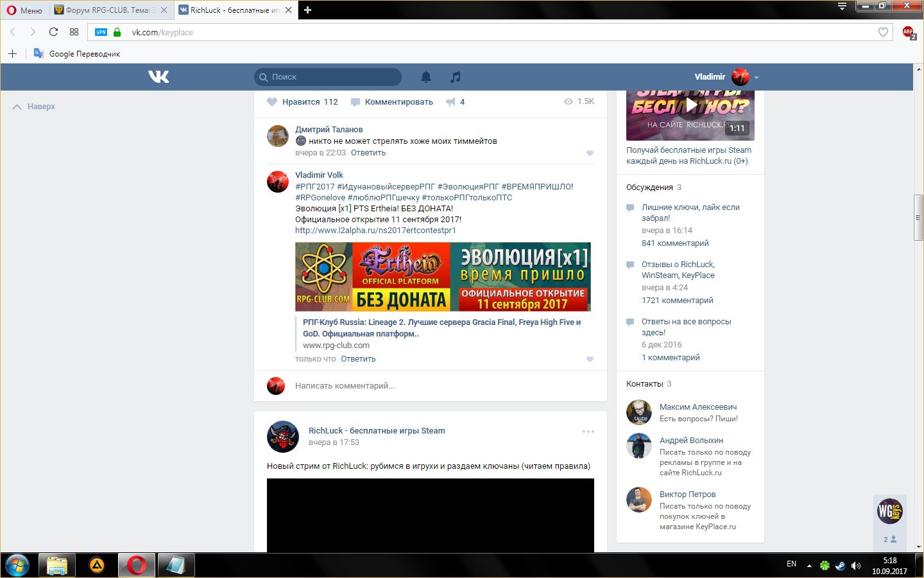Open Андрей Волыхин contact
The image size is (924, 578).
(691, 441)
